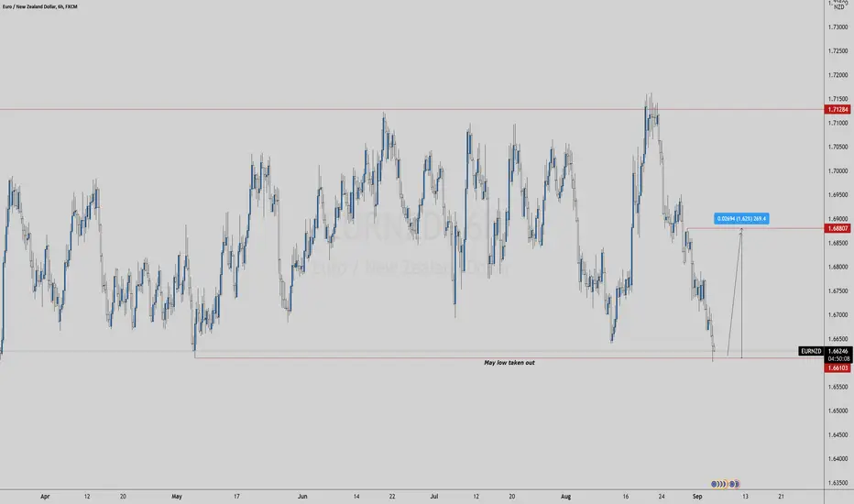The image size is (854, 504).
Task: Click the date 22 after Jun on time axis
Action: click(x=392, y=497)
